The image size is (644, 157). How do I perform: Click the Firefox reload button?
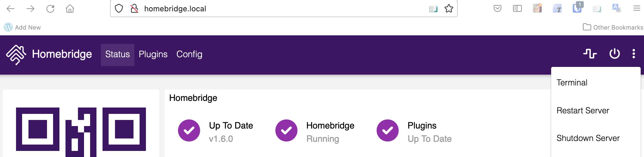pos(50,9)
